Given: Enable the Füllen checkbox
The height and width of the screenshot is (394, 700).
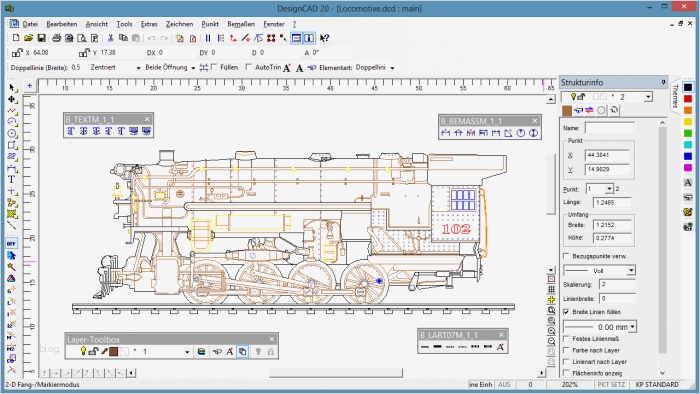Looking at the screenshot, I should point(214,67).
